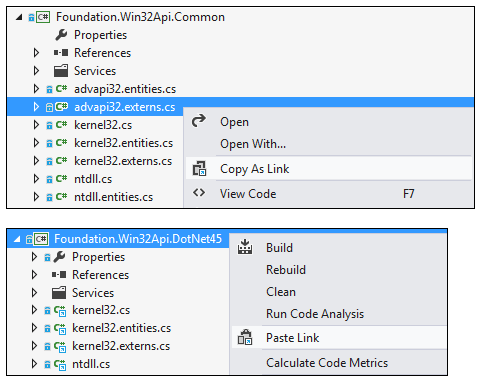The height and width of the screenshot is (384, 487).
Task: Expand References under Foundation.Win32Api.DotNet45
Action: click(34, 275)
